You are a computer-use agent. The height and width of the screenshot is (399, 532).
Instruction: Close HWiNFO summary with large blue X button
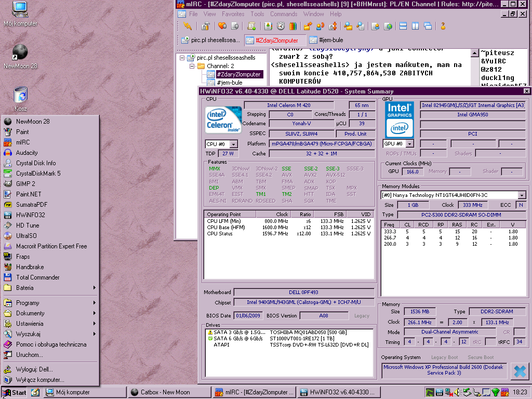point(520,371)
